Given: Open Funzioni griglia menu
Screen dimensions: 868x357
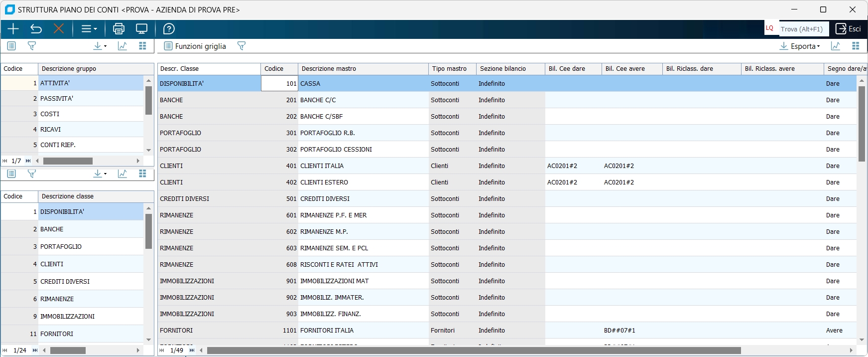Looking at the screenshot, I should (195, 46).
